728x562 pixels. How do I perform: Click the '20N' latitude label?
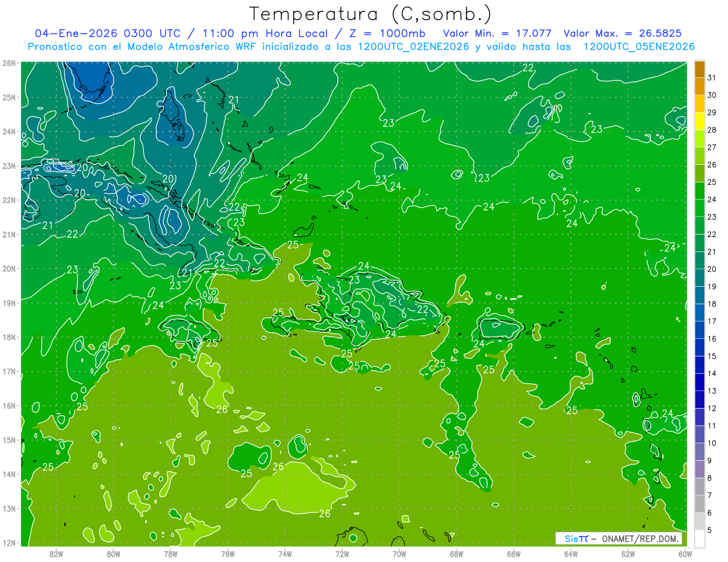coord(9,269)
